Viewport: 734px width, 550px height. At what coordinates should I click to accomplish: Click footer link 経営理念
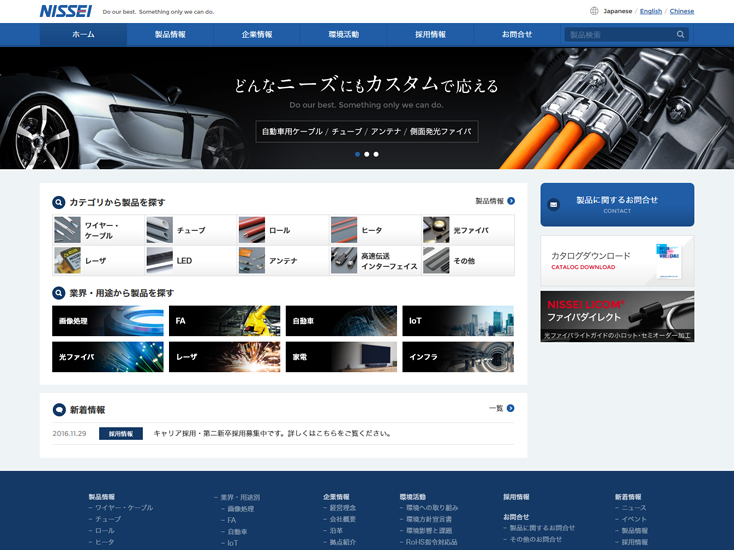(343, 508)
